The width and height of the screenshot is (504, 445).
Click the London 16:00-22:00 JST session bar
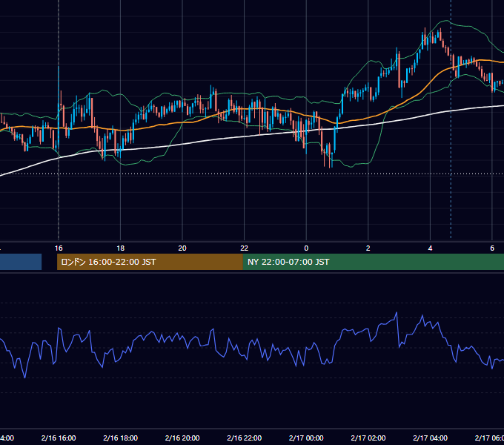(150, 262)
